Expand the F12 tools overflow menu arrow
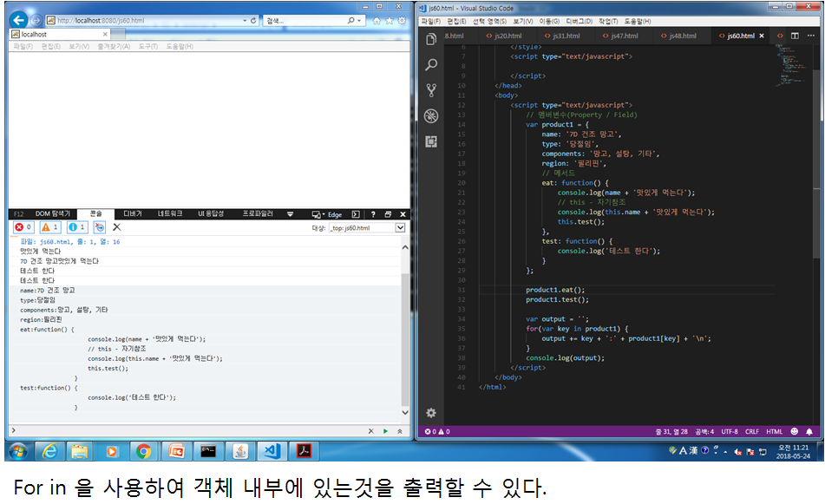This screenshot has height=504, width=825. point(290,214)
